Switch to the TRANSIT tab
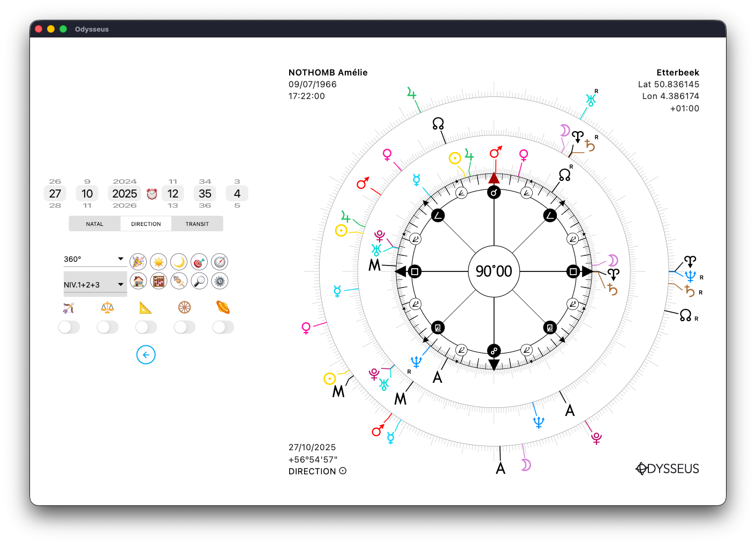The image size is (756, 545). coord(197,224)
